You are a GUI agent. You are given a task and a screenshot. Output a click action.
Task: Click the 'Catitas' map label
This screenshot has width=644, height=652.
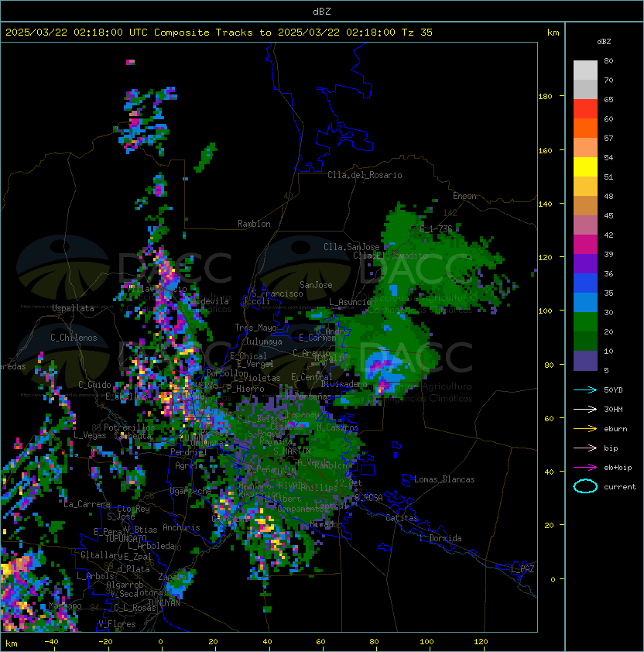click(402, 518)
